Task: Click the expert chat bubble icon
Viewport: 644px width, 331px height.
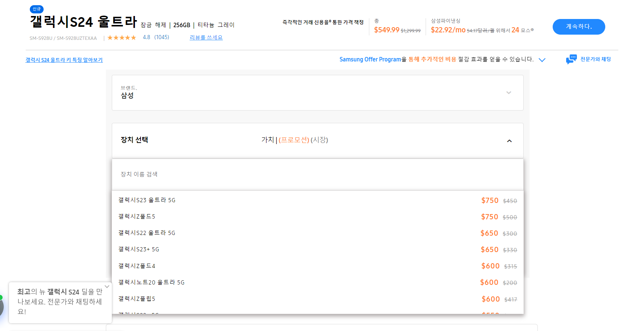Action: click(x=571, y=59)
